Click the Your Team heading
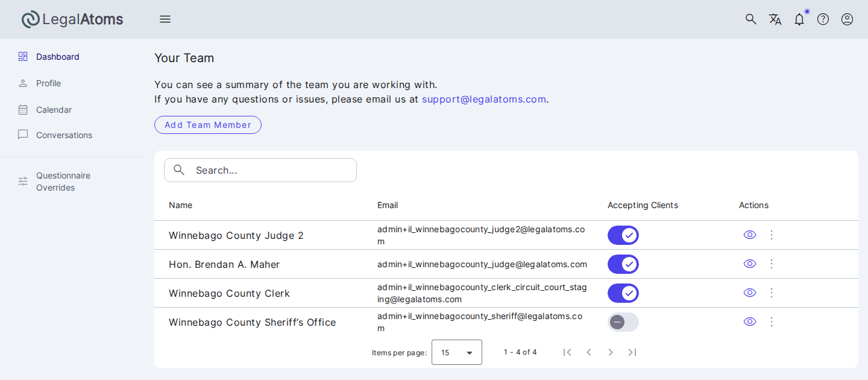The width and height of the screenshot is (868, 380). (x=184, y=58)
